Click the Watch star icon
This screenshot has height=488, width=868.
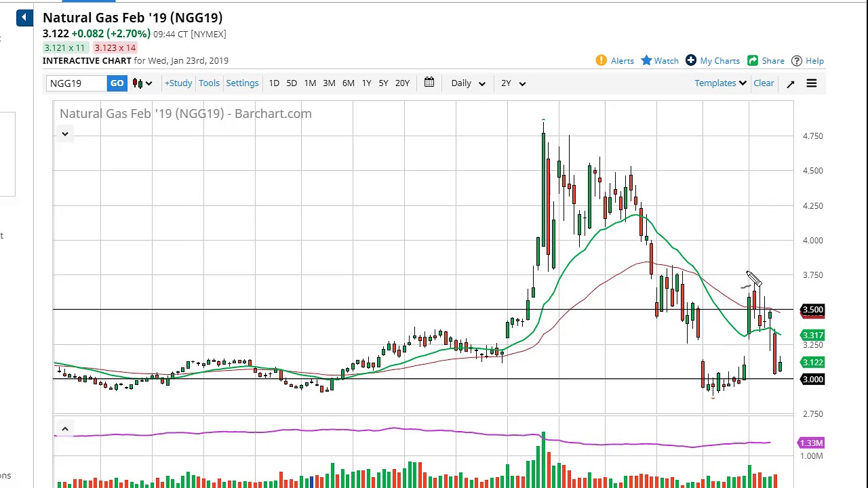click(x=646, y=61)
